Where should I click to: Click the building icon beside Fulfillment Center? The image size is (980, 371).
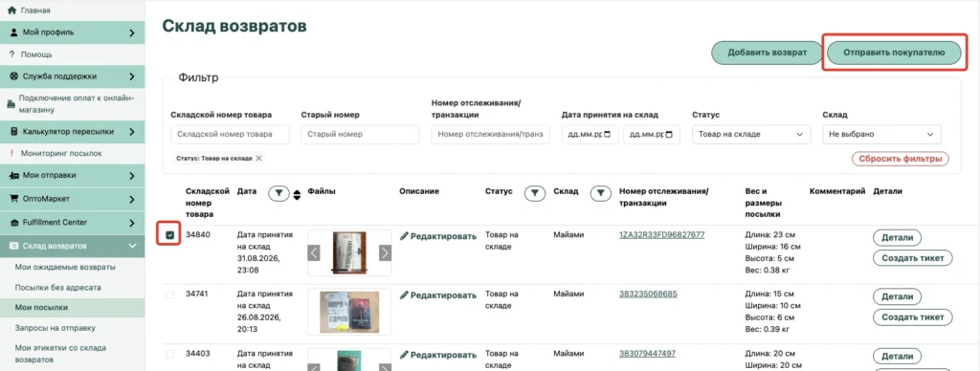(x=13, y=223)
